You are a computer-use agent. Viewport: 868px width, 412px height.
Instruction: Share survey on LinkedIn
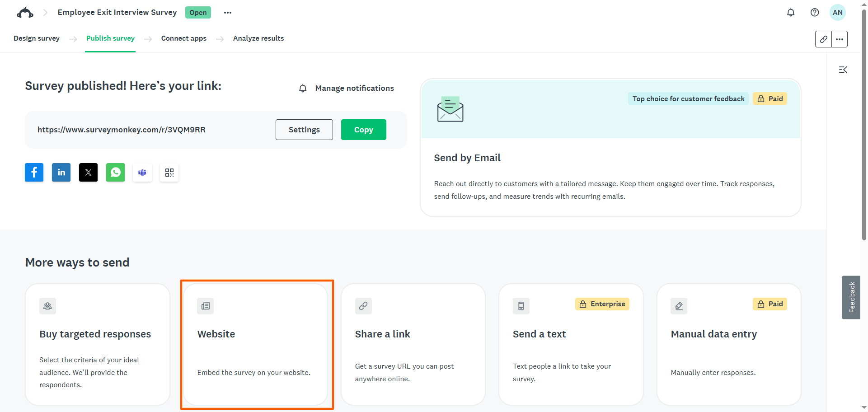(61, 173)
